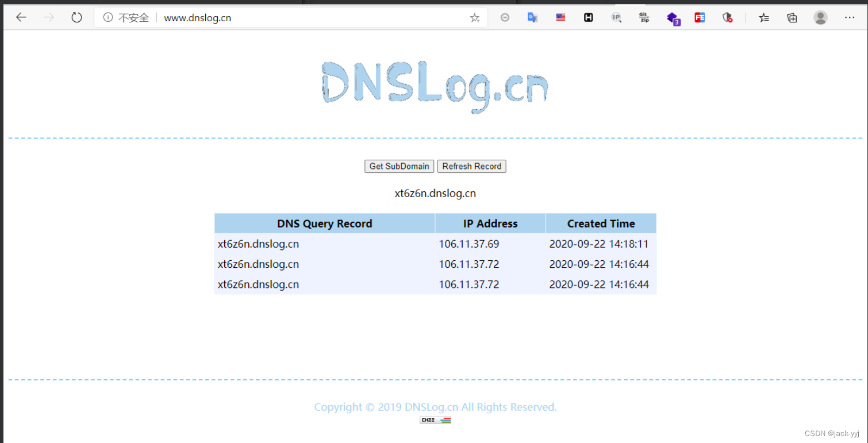This screenshot has width=868, height=443.
Task: Click the 不安全 security label
Action: click(133, 18)
